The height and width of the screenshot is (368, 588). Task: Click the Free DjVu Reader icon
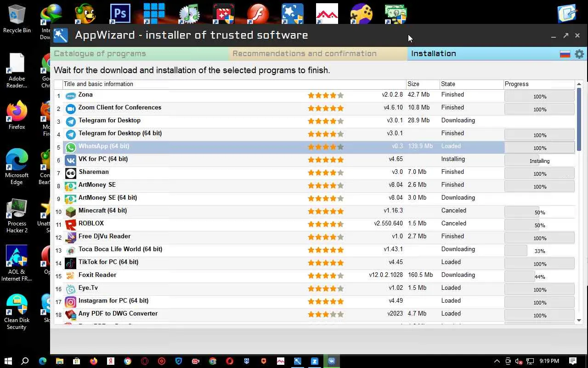[x=70, y=237]
